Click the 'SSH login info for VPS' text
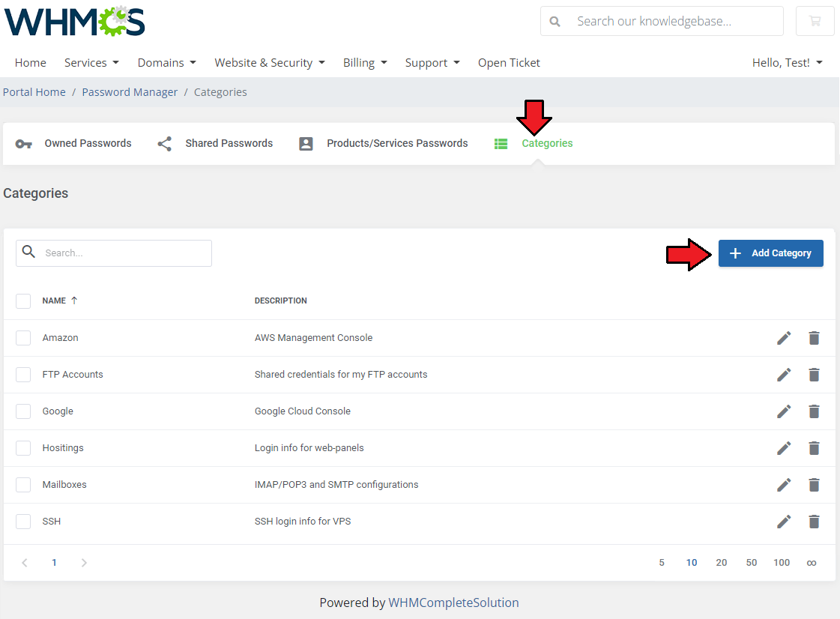 (303, 521)
